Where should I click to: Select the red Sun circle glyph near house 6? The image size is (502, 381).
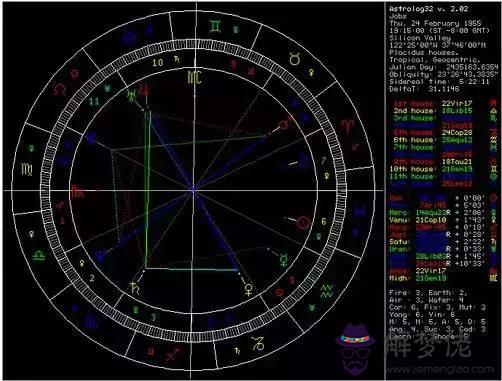303,221
